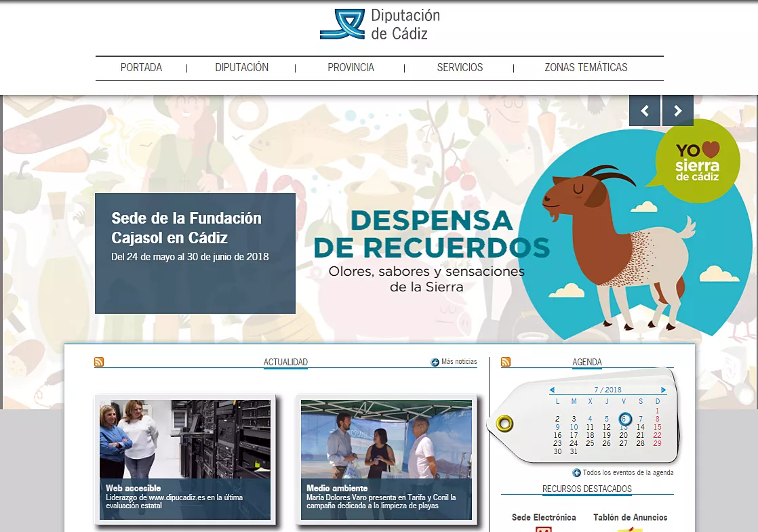Open the Web accesible news article
Image resolution: width=758 pixels, height=532 pixels.
[x=184, y=459]
